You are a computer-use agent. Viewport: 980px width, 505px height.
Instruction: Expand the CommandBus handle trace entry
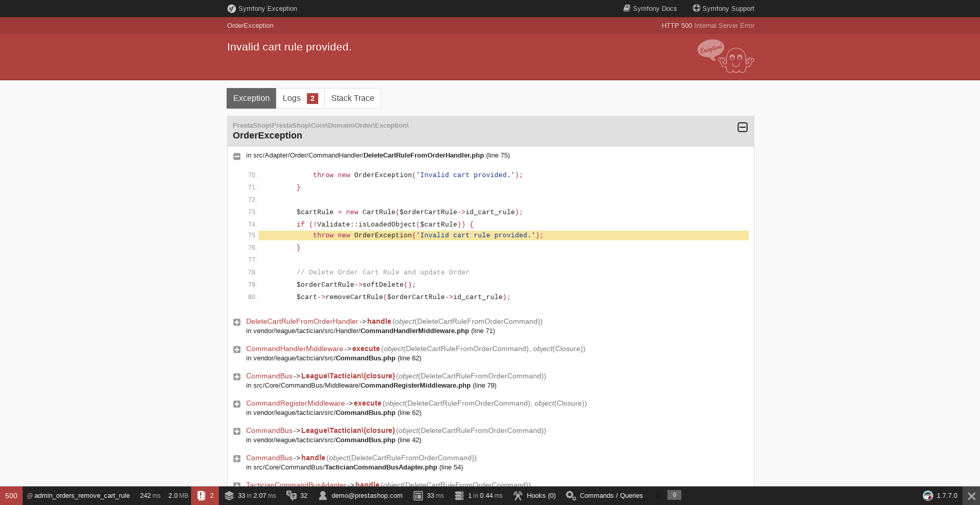coord(236,458)
